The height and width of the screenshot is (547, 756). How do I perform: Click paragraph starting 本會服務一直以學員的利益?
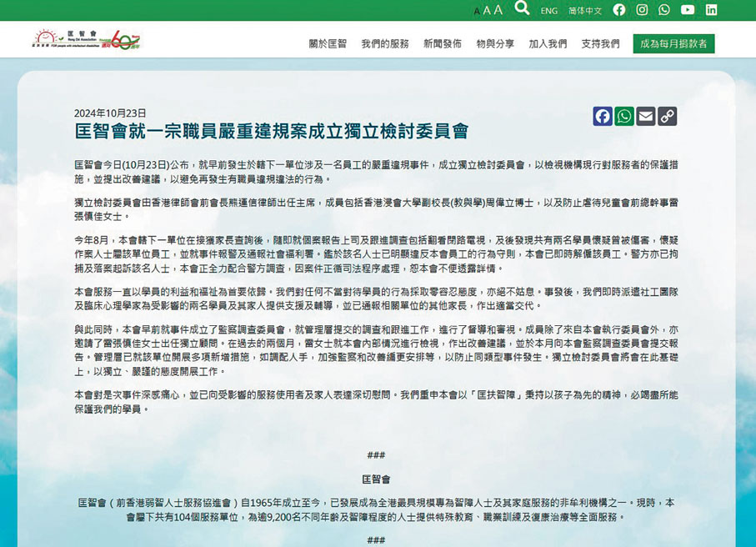(376, 299)
